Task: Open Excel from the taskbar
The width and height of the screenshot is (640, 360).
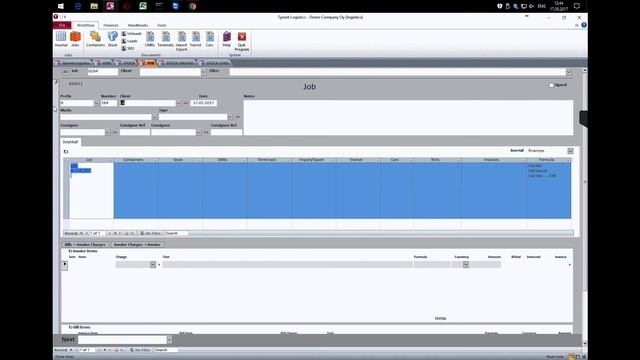Action: click(143, 6)
